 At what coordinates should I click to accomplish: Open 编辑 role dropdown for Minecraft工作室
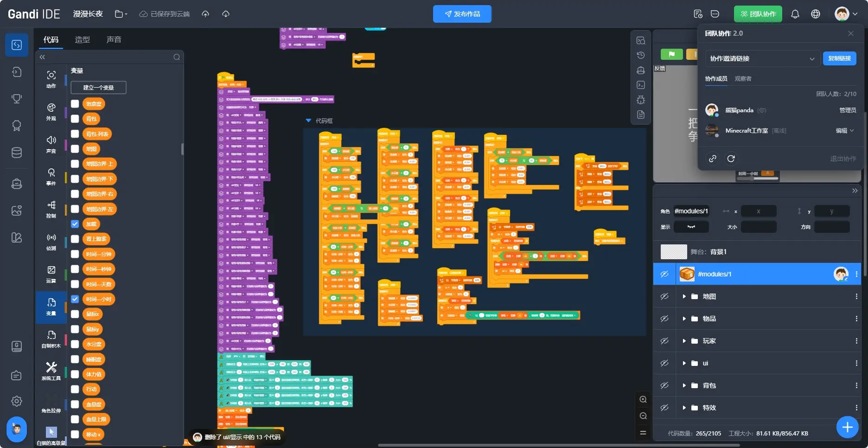tap(845, 131)
